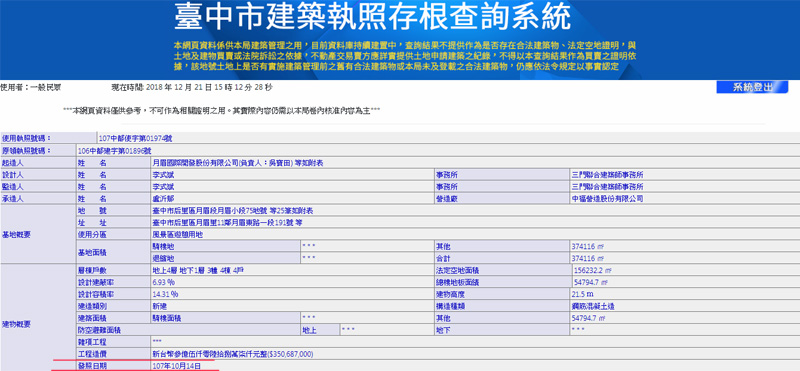The width and height of the screenshot is (800, 371).
Task: Click the 地下 label in shelter area row
Action: pos(502,331)
